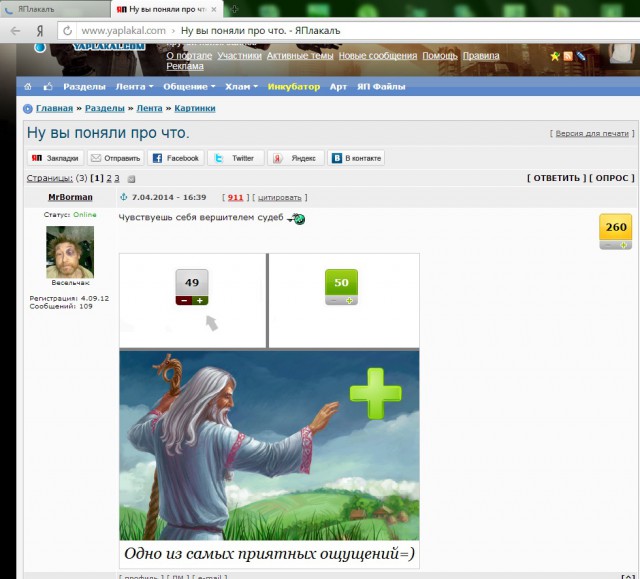Click Лента breadcrumb link

pyautogui.click(x=149, y=109)
